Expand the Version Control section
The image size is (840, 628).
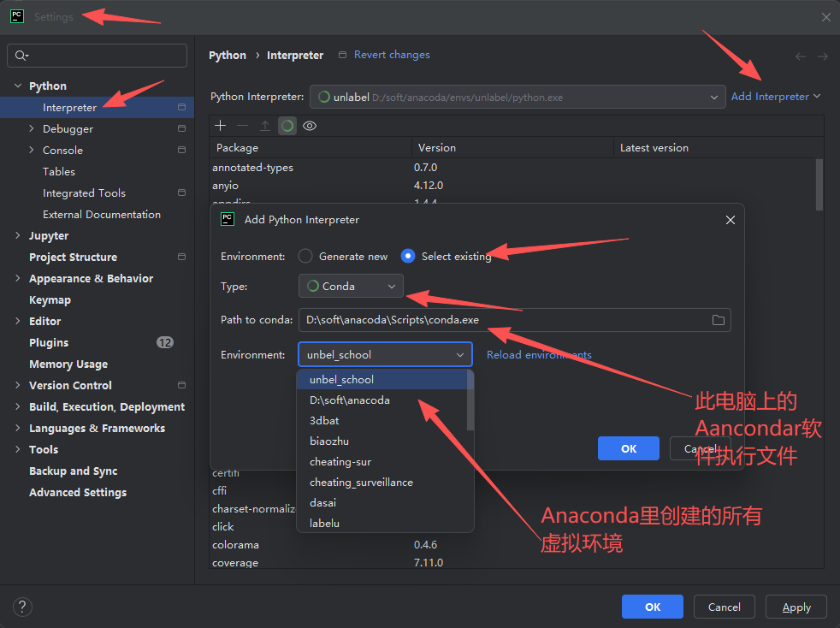pos(18,385)
